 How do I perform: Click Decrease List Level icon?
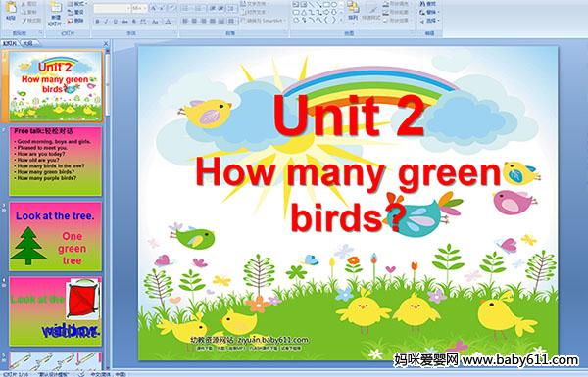coord(213,8)
